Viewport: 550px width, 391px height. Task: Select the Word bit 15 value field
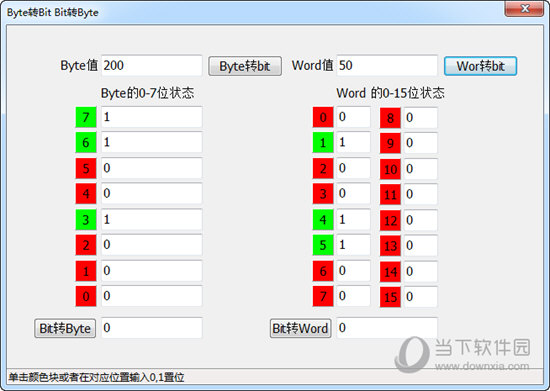(421, 297)
